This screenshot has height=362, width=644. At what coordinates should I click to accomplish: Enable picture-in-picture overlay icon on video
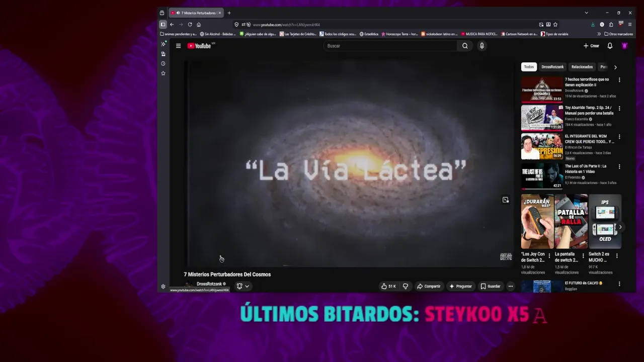[506, 200]
